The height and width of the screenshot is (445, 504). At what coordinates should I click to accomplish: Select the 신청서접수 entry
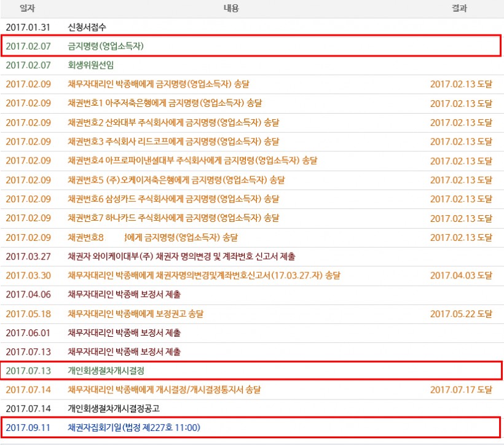(x=87, y=27)
